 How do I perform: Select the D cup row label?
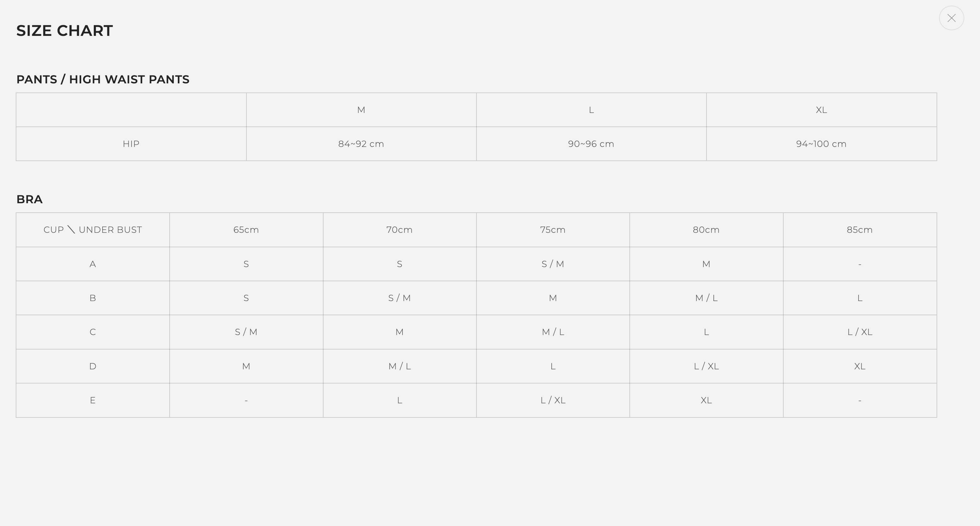pos(93,366)
